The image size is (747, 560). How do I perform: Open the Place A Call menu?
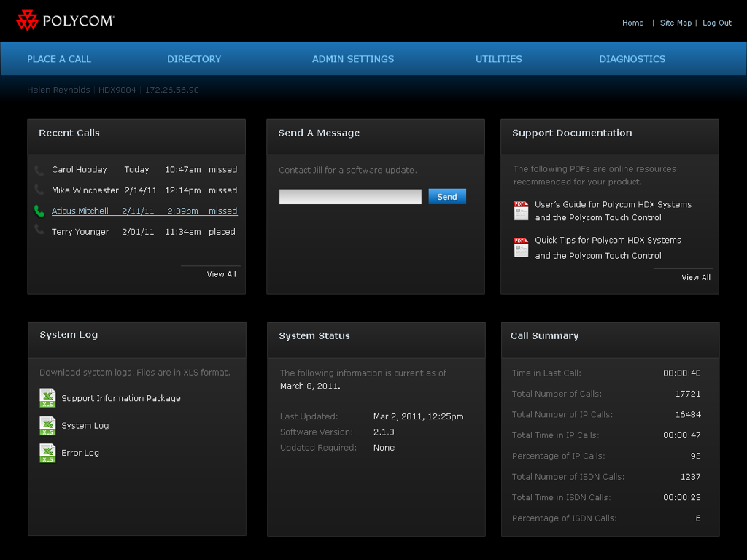tap(58, 59)
